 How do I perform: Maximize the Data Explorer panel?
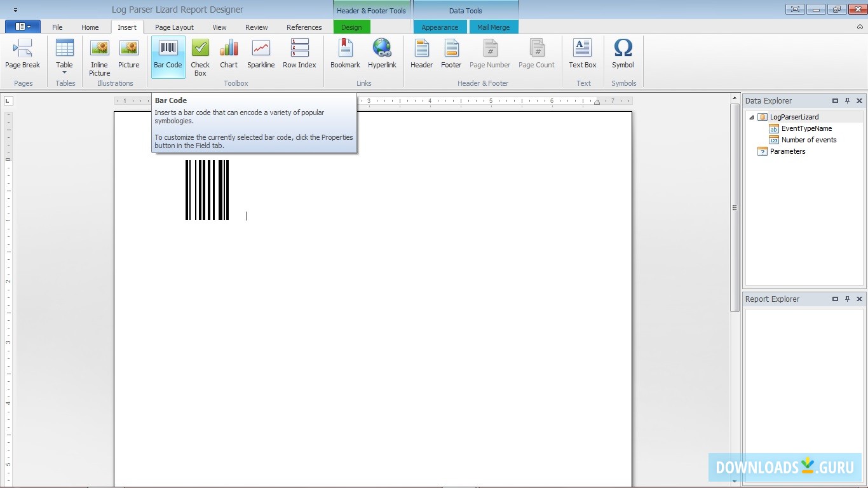coord(836,100)
